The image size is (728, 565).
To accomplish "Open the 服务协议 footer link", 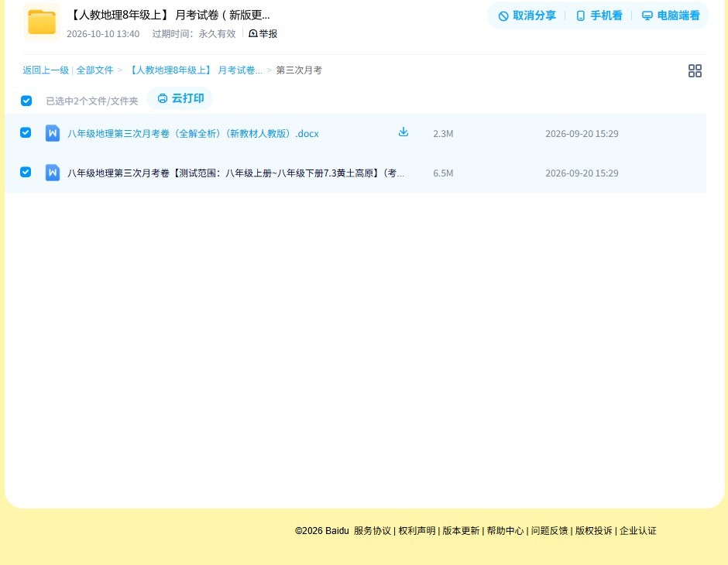I will pos(373,531).
